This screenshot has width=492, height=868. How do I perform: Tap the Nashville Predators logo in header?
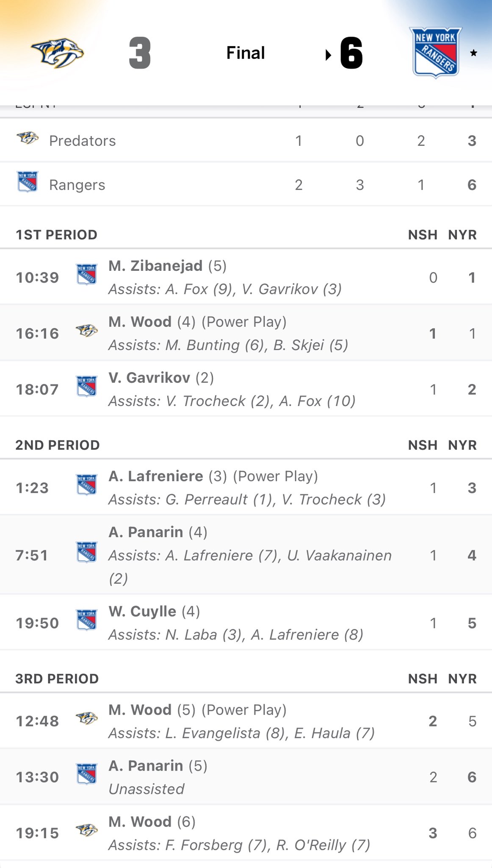click(x=58, y=53)
